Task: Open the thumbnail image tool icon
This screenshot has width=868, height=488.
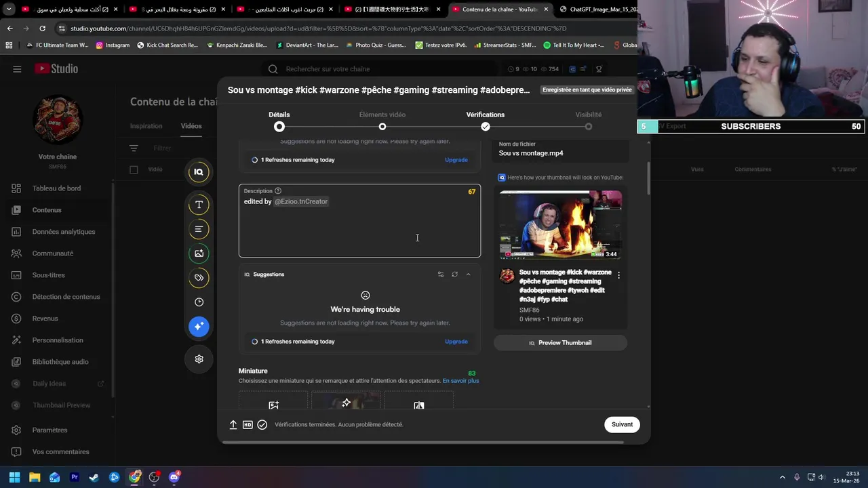Action: pos(199,253)
